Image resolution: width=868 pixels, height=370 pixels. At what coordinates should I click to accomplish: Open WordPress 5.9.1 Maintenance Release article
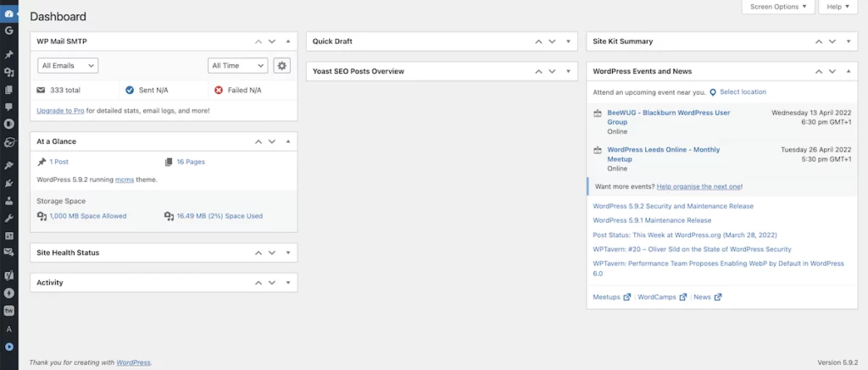[652, 221]
